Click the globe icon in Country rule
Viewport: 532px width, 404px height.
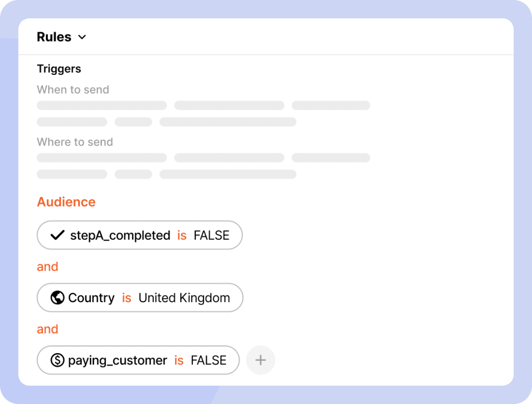tap(57, 298)
